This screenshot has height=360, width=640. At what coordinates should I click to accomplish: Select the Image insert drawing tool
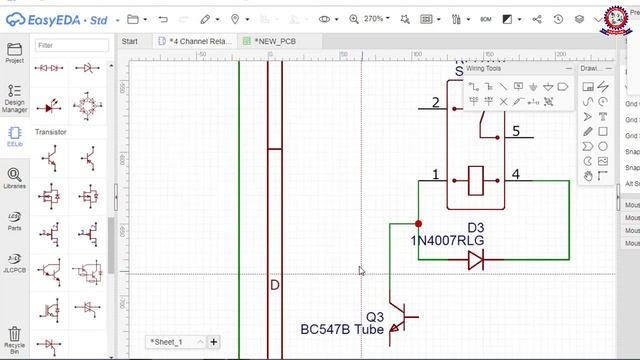tap(603, 161)
